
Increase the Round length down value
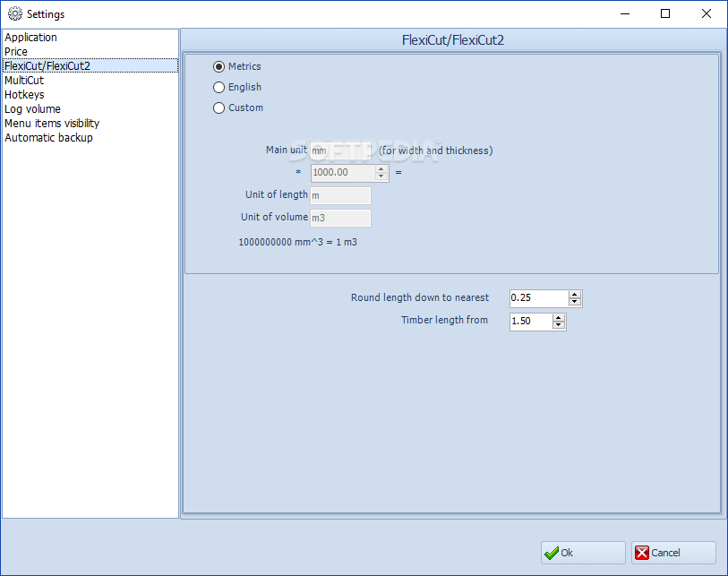[575, 295]
